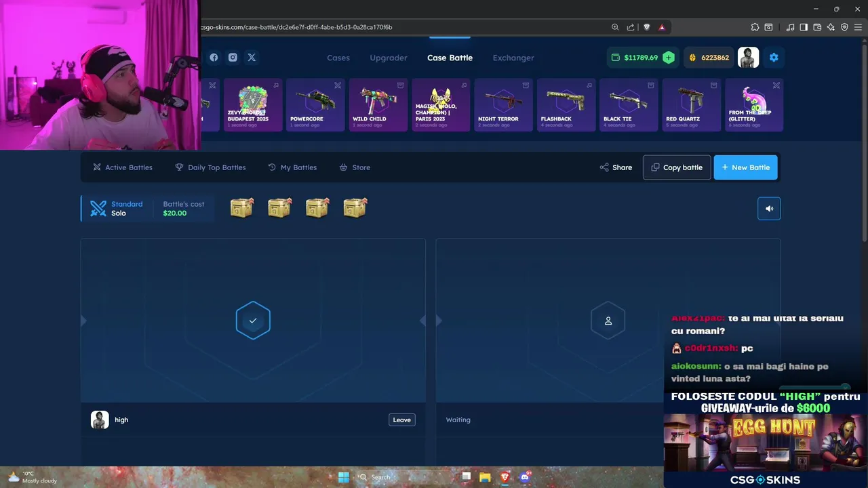Open the browser hamburger menu
The width and height of the screenshot is (868, 488).
coord(858,27)
